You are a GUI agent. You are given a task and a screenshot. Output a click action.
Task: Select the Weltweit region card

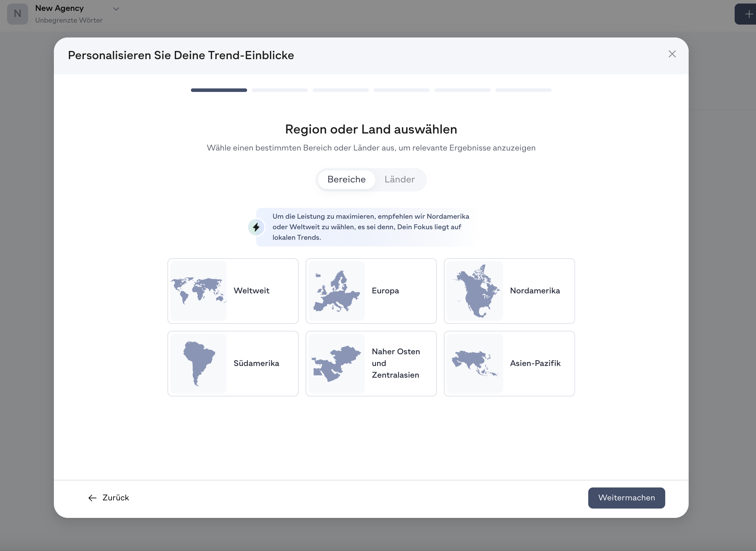click(233, 291)
